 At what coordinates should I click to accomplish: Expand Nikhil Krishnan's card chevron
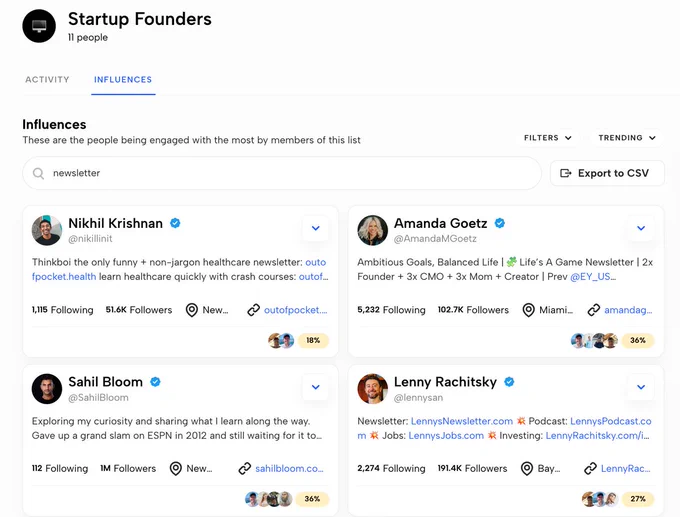pyautogui.click(x=316, y=228)
